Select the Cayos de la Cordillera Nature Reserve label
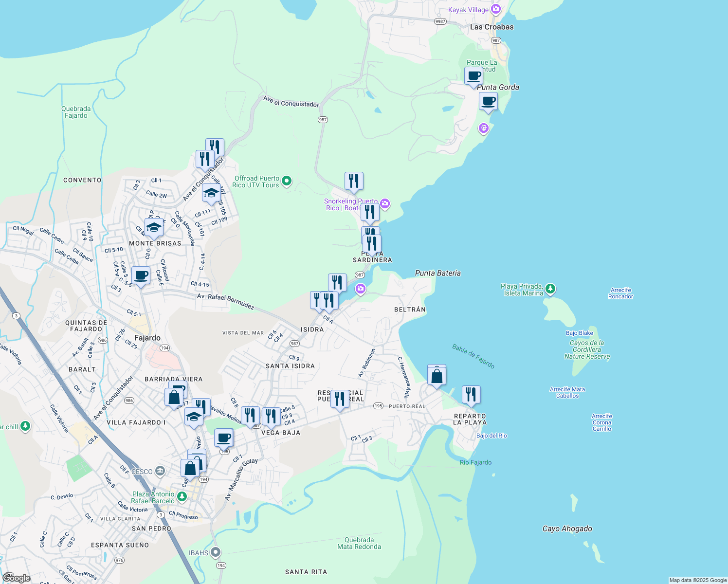The image size is (728, 584). [x=587, y=349]
